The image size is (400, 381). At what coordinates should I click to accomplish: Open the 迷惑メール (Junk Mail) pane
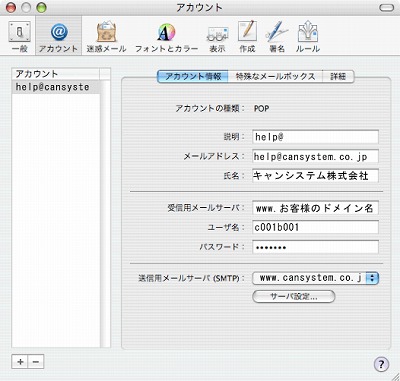click(x=106, y=37)
